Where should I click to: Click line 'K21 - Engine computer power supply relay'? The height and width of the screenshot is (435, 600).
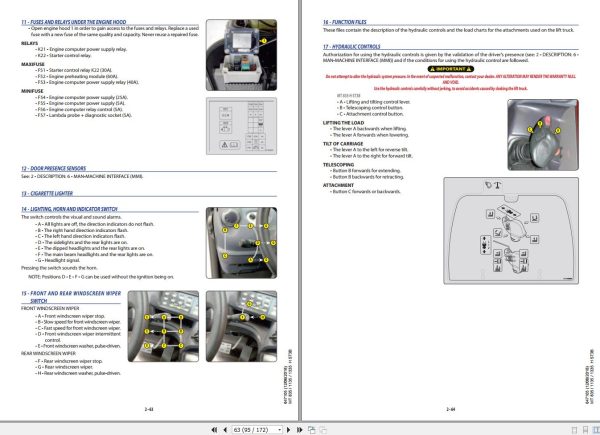pos(82,49)
